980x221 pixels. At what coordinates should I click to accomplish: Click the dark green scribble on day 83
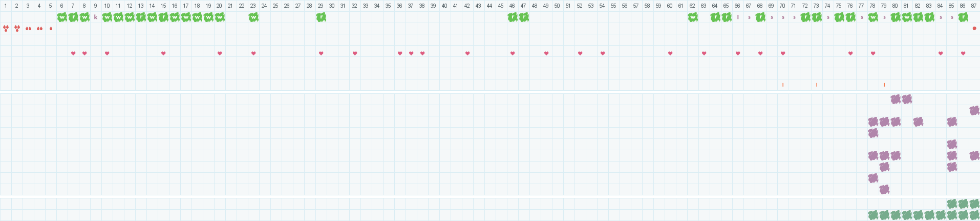tap(929, 215)
